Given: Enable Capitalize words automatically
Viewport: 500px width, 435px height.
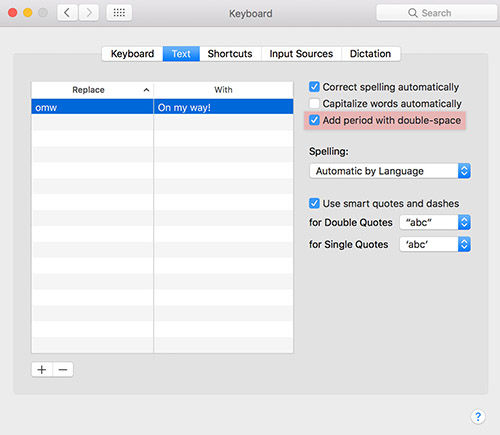Looking at the screenshot, I should (x=314, y=104).
